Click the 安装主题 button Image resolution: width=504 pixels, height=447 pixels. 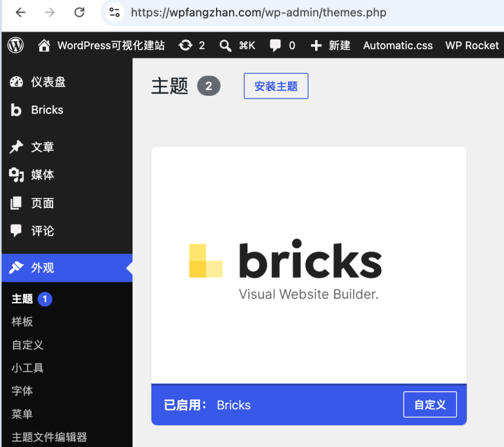[276, 86]
